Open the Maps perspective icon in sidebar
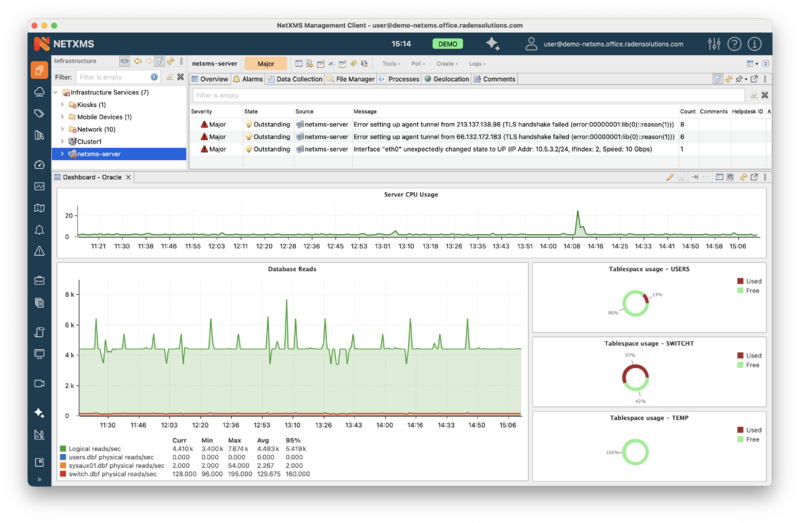 coord(39,208)
